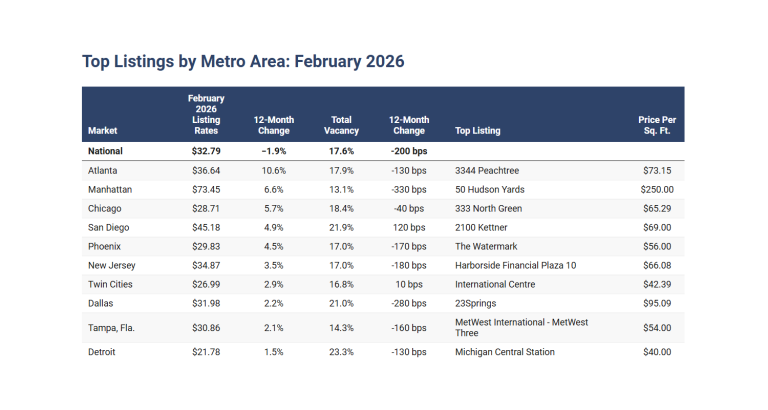Image resolution: width=768 pixels, height=410 pixels.
Task: Click the Manhattan listing rate $73.45
Action: (206, 189)
